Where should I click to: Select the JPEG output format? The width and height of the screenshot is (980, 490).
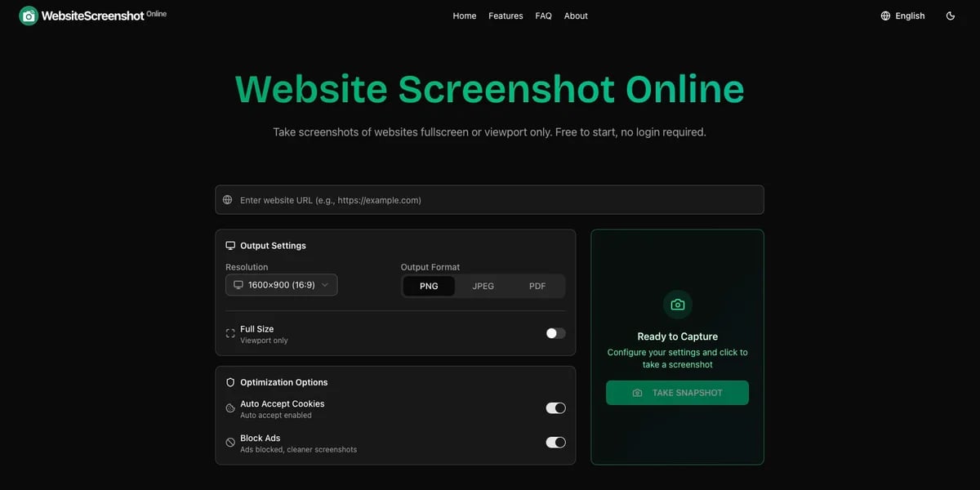tap(483, 286)
